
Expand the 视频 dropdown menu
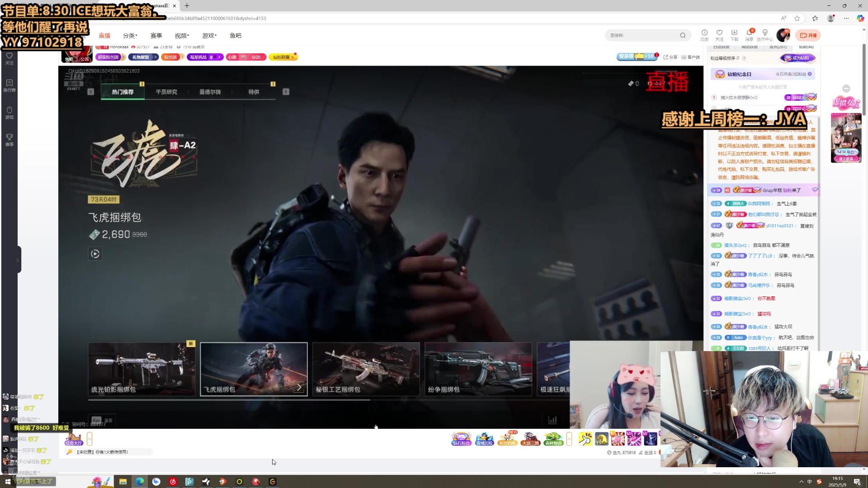pyautogui.click(x=182, y=36)
